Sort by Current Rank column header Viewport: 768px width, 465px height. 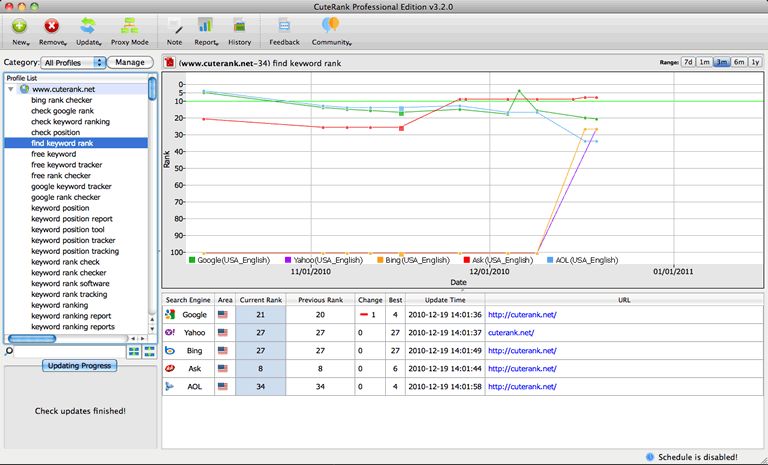tap(261, 300)
